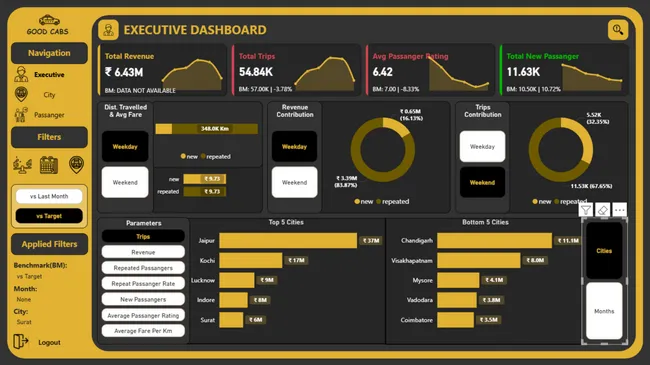Toggle Weekday in Revenue Contribution card
The image size is (650, 365).
click(x=294, y=146)
